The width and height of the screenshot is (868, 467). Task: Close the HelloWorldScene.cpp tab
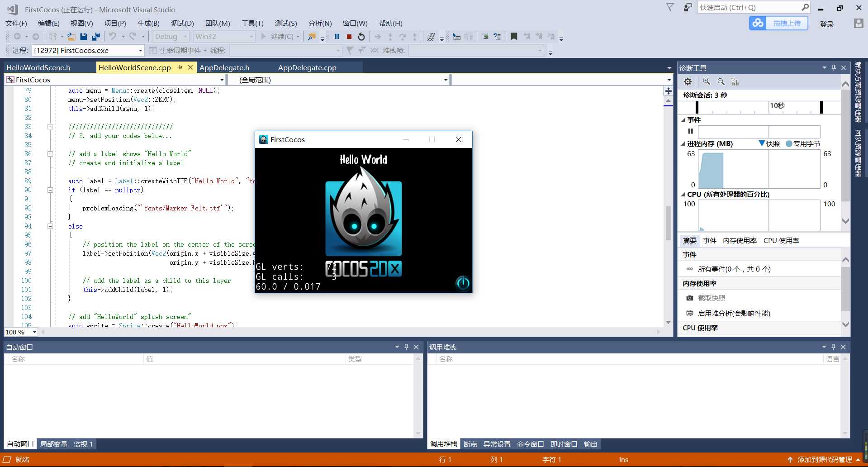pyautogui.click(x=190, y=67)
